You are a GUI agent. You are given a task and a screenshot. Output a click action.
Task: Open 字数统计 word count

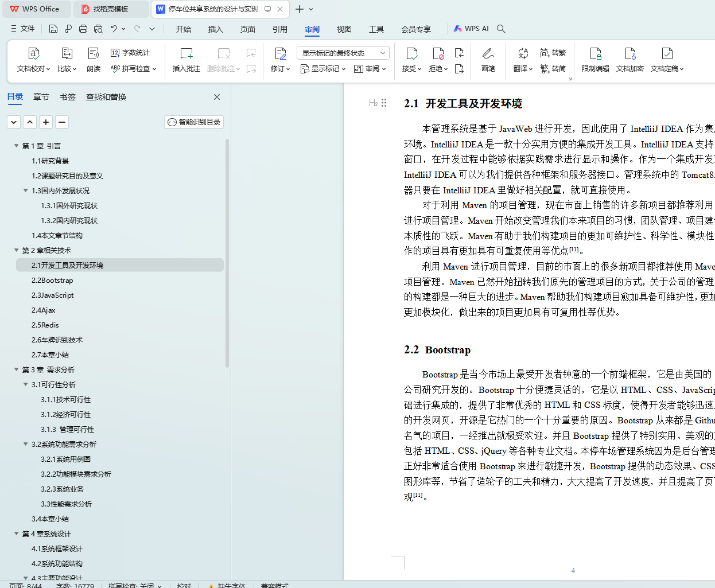click(130, 53)
